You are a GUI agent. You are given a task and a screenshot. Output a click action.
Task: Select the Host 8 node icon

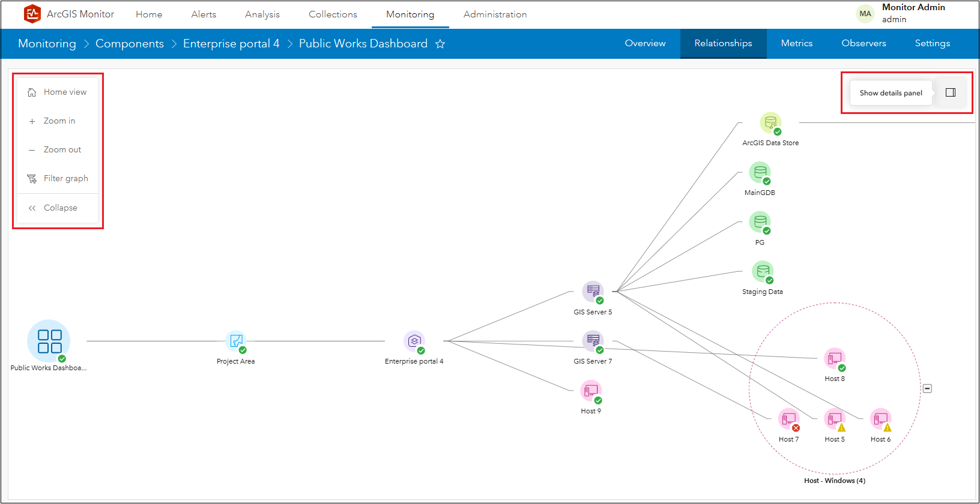835,359
